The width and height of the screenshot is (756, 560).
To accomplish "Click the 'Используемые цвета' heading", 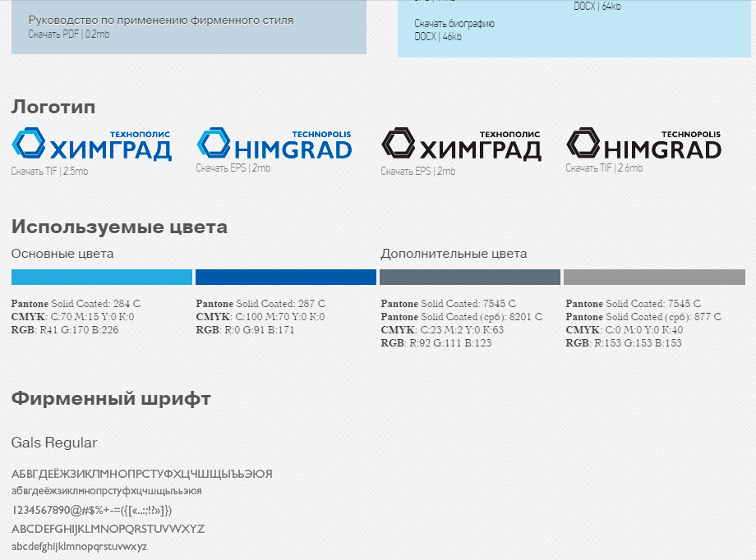I will tap(120, 227).
